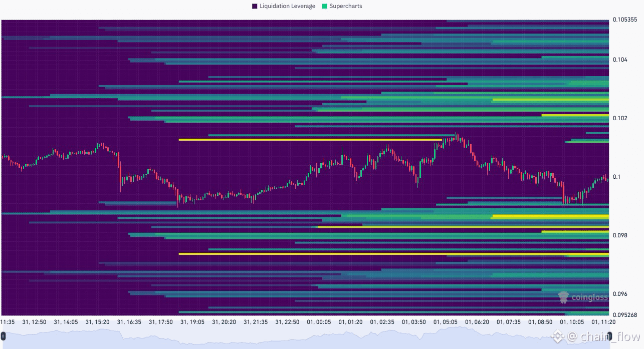Grab the right handle of time range slider
The height and width of the screenshot is (349, 644).
tap(610, 335)
